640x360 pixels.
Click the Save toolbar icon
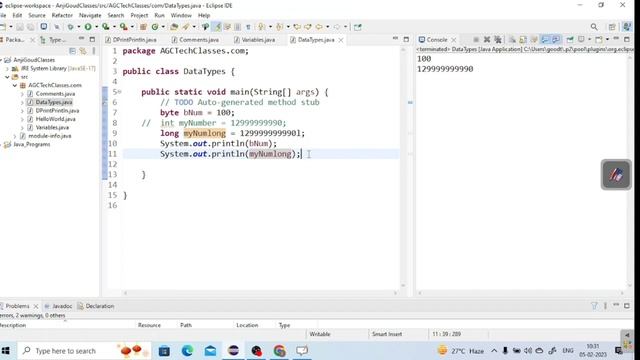point(20,27)
